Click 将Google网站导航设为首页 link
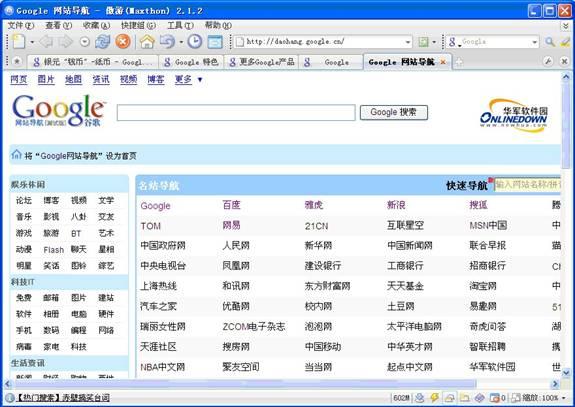Viewport: 575px width, 407px height. pos(81,156)
